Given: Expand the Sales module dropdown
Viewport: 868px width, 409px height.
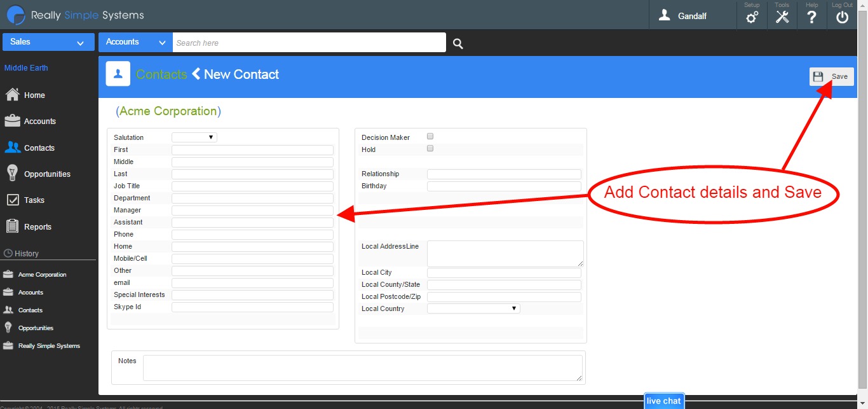Looking at the screenshot, I should tap(48, 42).
